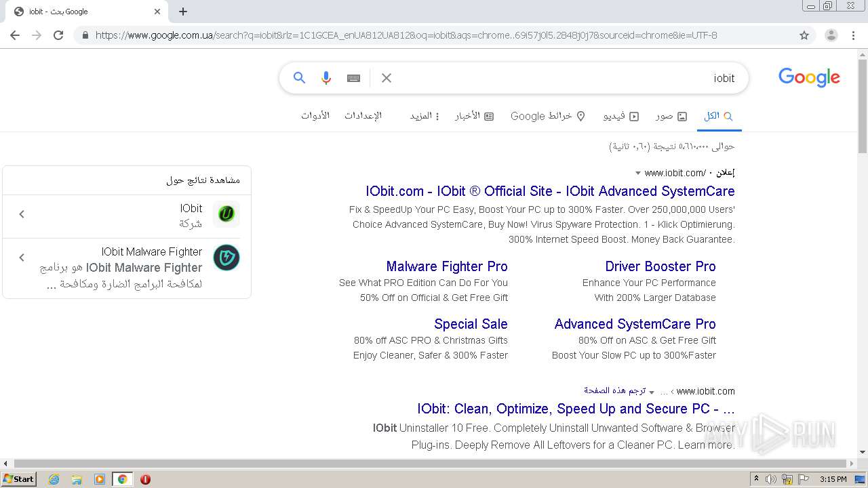Reload the page
The image size is (868, 488).
pos(58,35)
